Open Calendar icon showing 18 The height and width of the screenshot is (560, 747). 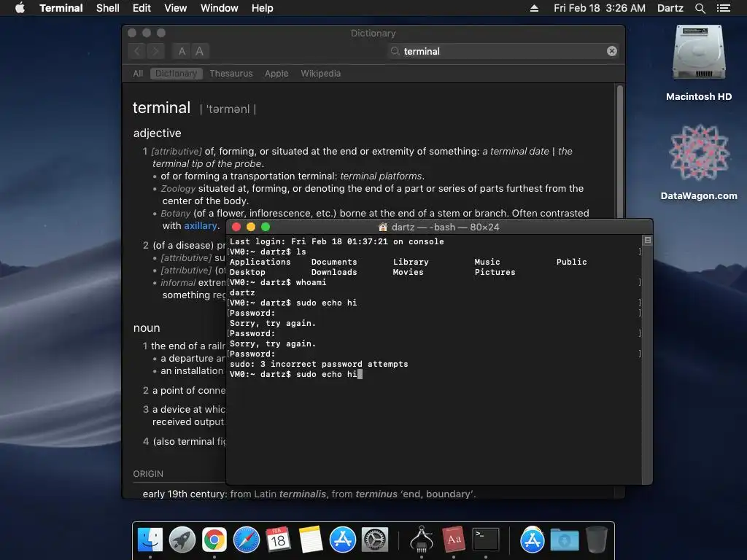[x=278, y=540]
